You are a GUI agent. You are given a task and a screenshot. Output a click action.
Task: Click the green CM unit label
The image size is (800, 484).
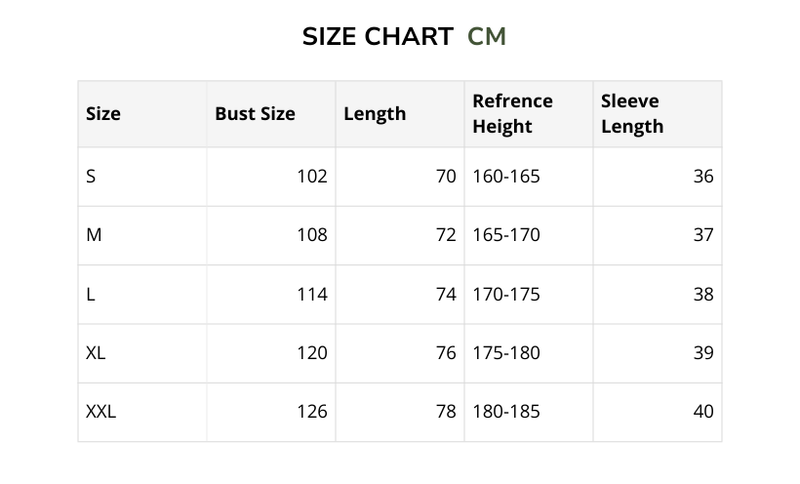pos(487,38)
